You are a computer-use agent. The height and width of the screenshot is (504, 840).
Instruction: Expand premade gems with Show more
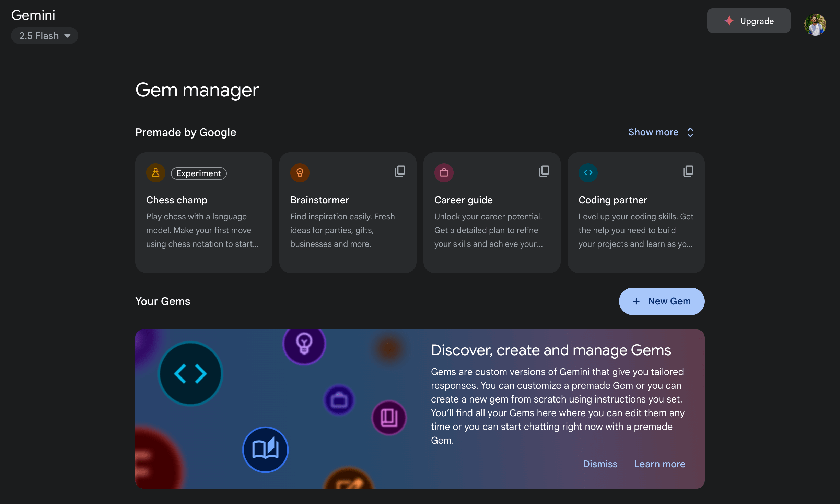click(x=653, y=132)
